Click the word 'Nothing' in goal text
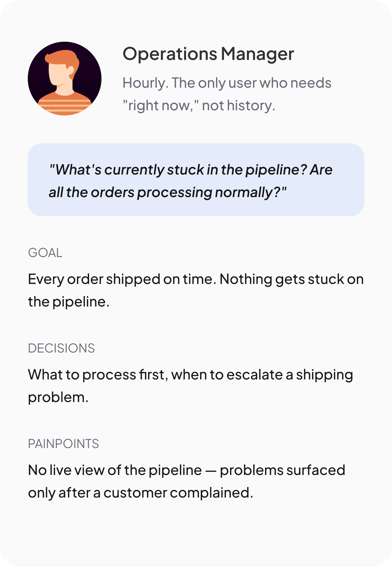 point(246,279)
